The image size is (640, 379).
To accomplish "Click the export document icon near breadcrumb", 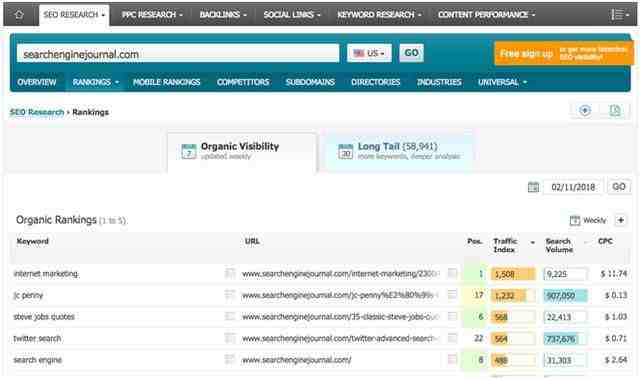I will tap(615, 111).
